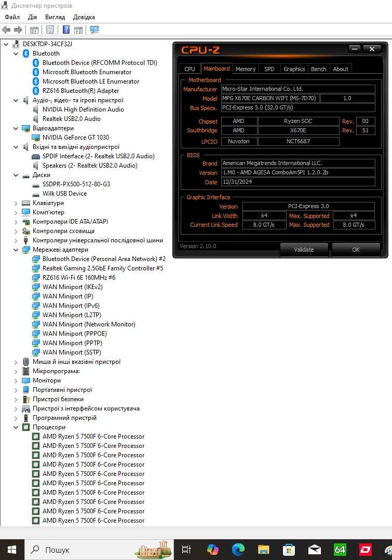Click the Realtek USB2.0 Audio speaker icon
392x560 pixels.
[35, 119]
